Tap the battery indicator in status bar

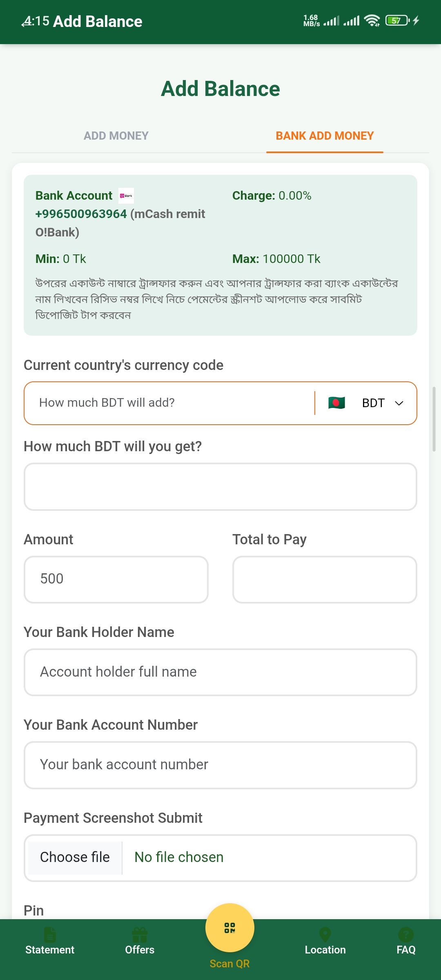click(x=397, y=20)
